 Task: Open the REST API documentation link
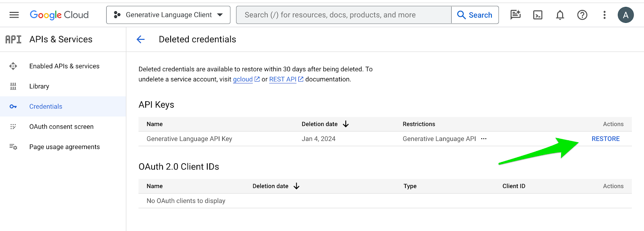283,80
